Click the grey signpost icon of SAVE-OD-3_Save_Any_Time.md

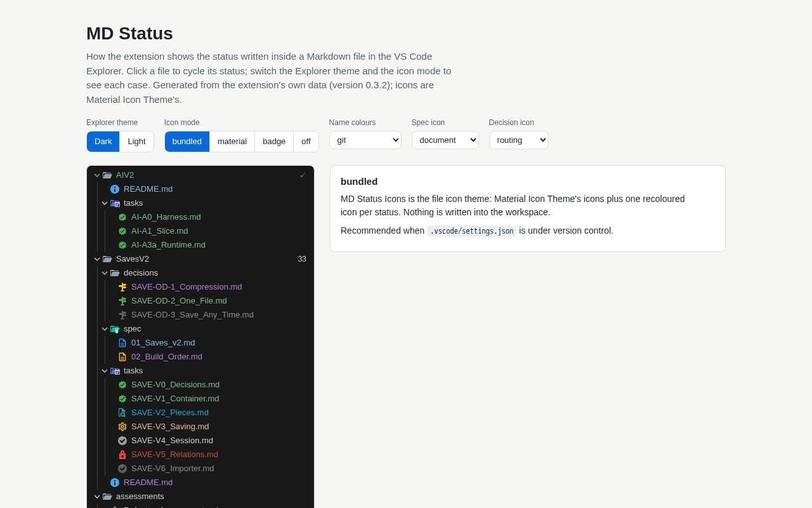coord(122,315)
